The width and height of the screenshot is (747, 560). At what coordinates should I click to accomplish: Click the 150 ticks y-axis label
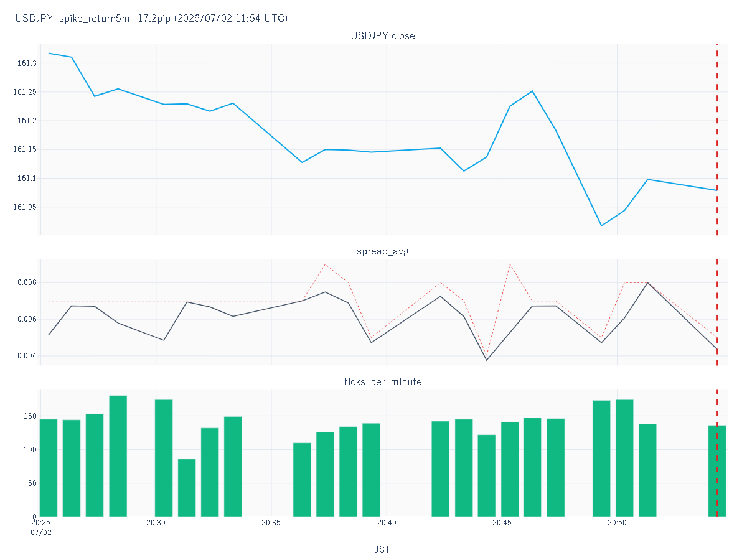[x=30, y=416]
